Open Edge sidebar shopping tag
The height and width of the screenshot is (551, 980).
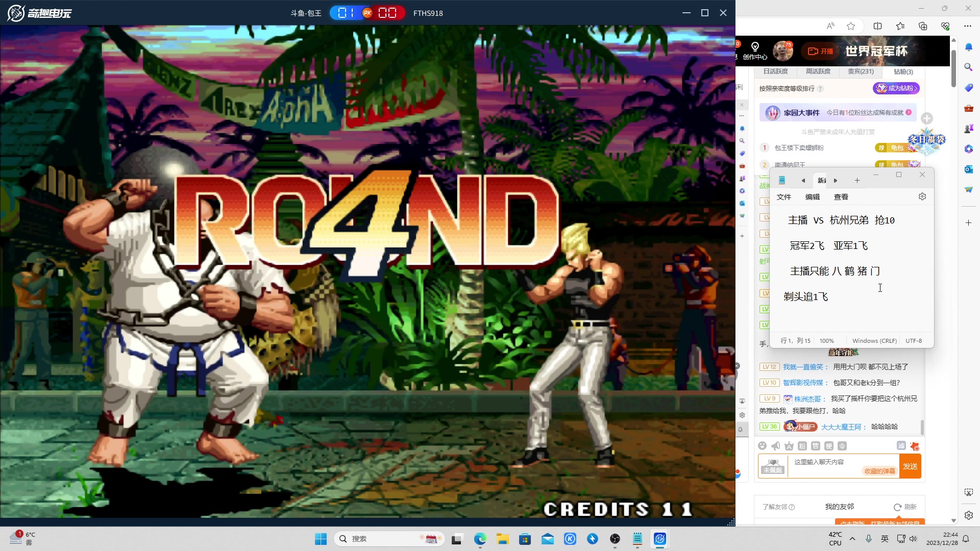969,88
